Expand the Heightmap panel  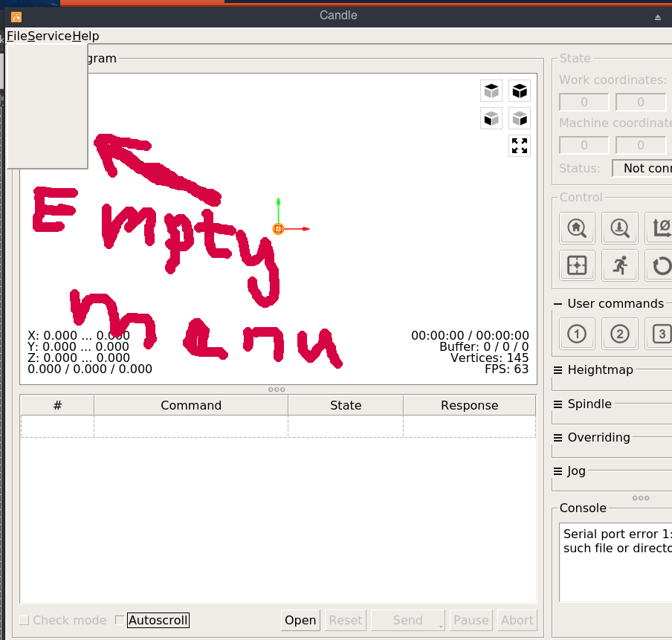558,370
